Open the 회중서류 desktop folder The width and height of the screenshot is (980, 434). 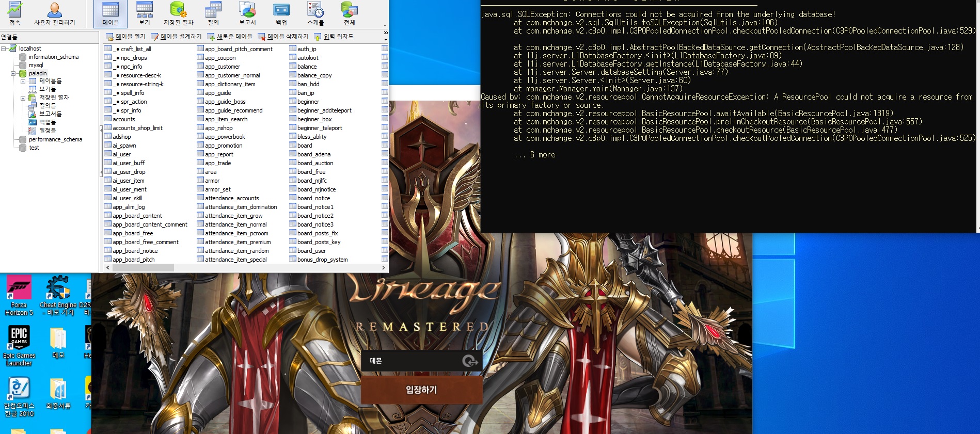pyautogui.click(x=58, y=393)
